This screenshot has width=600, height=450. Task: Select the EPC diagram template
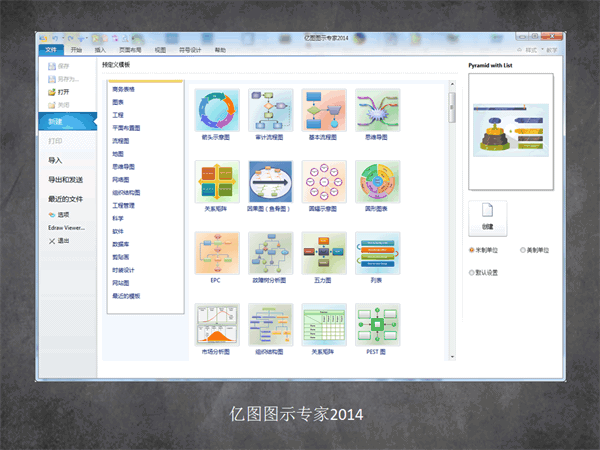point(217,253)
